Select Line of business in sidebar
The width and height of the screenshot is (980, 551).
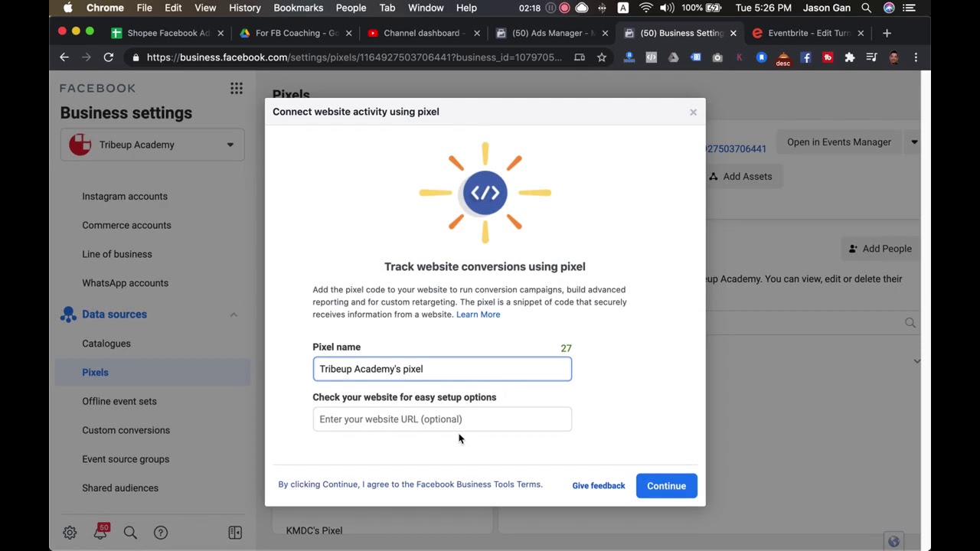click(x=117, y=254)
